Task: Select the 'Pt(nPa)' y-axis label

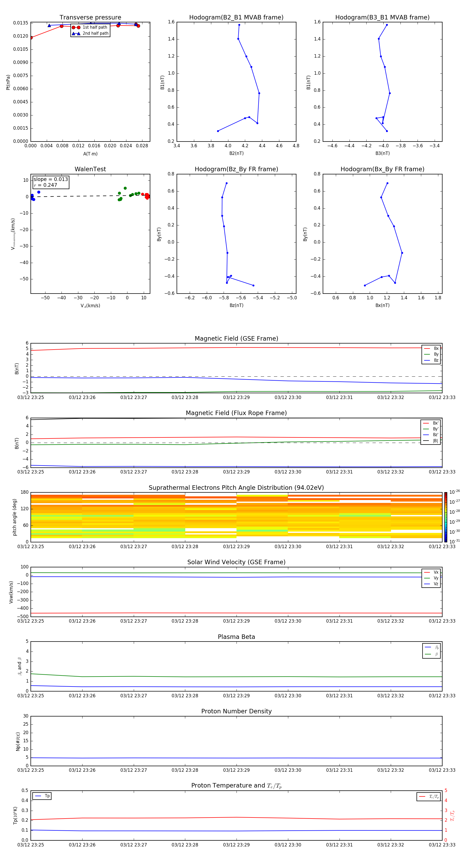Action: pyautogui.click(x=8, y=82)
